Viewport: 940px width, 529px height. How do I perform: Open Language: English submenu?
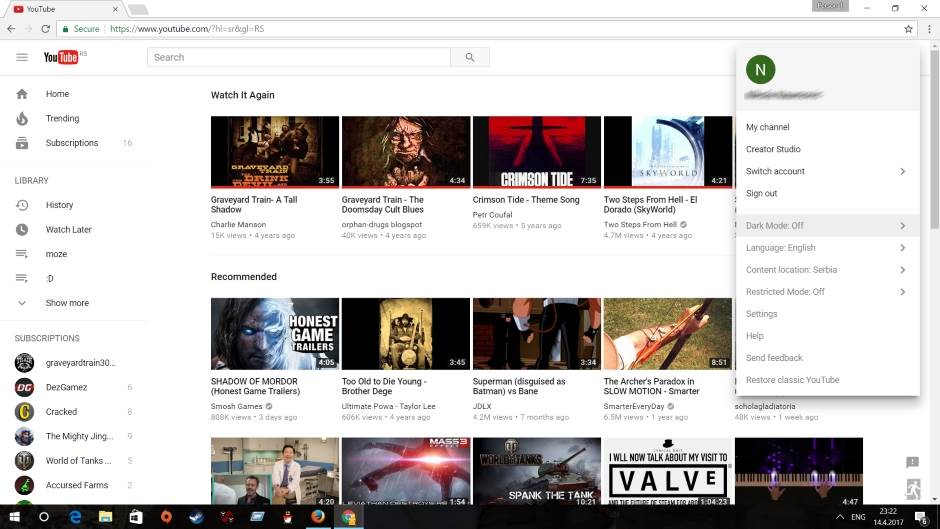point(827,248)
